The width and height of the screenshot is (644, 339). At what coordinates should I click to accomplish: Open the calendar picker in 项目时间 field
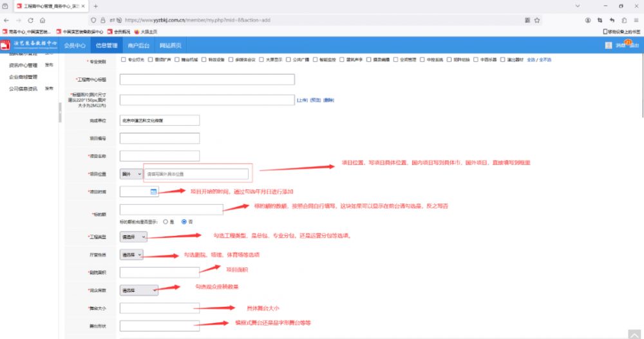(x=153, y=191)
